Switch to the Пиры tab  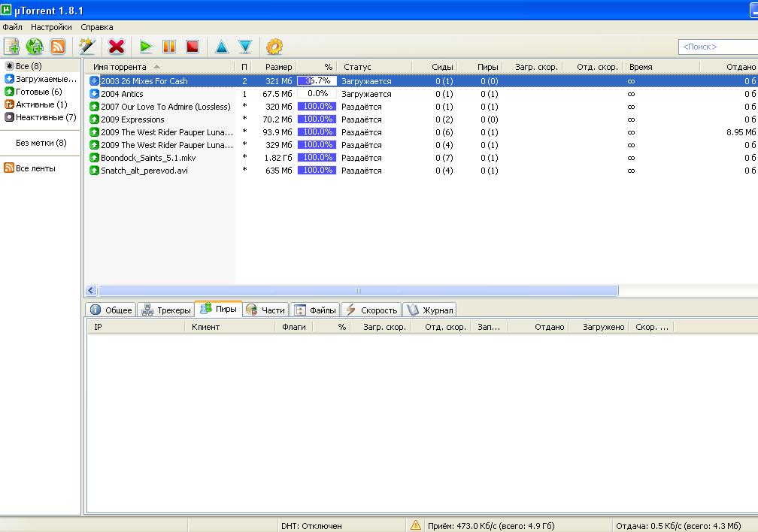pos(219,308)
